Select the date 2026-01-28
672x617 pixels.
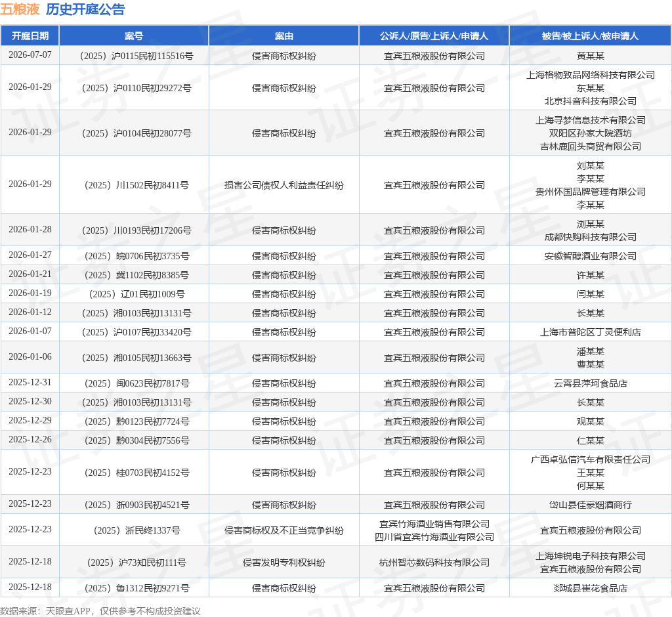(x=30, y=229)
